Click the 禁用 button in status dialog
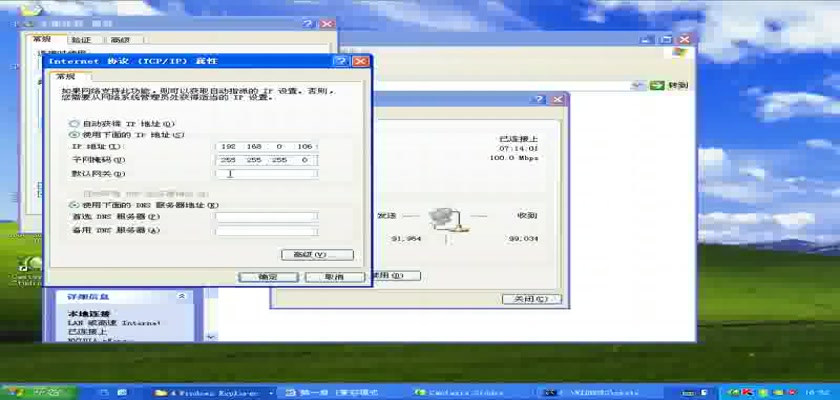 pos(395,276)
